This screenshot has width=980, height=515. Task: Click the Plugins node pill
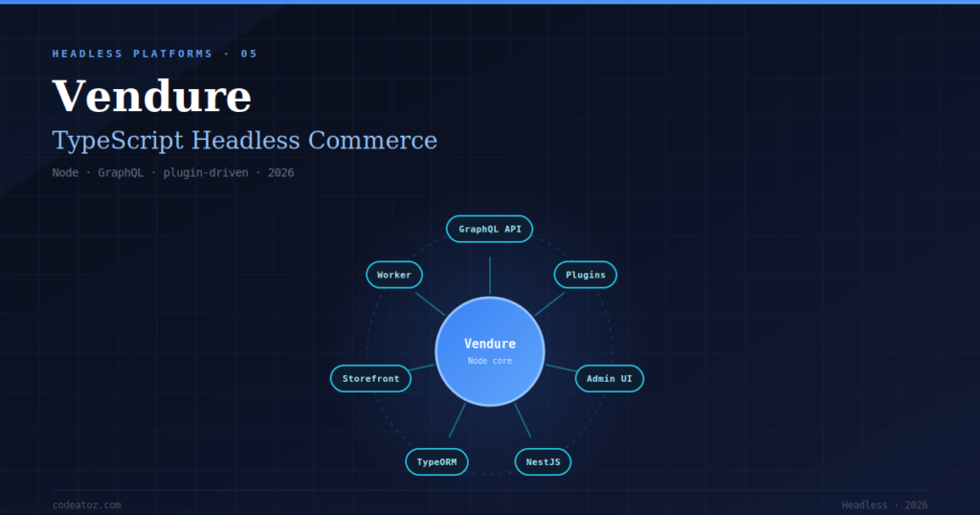[586, 275]
